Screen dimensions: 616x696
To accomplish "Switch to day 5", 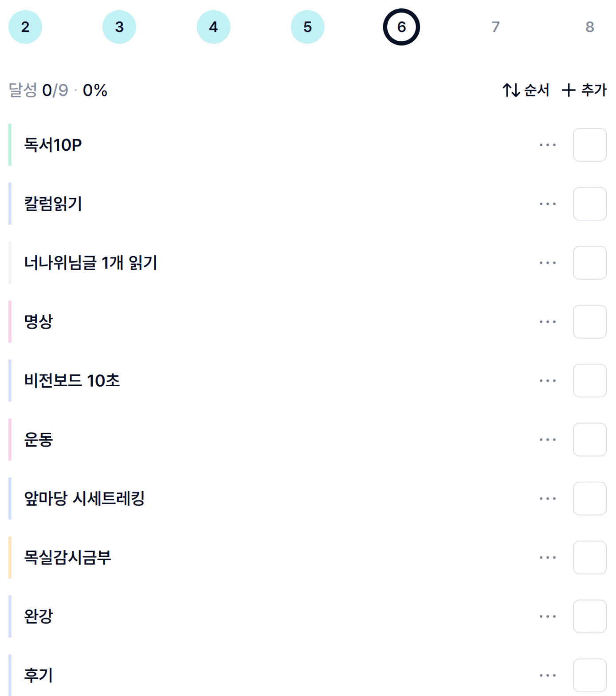I will click(x=307, y=27).
